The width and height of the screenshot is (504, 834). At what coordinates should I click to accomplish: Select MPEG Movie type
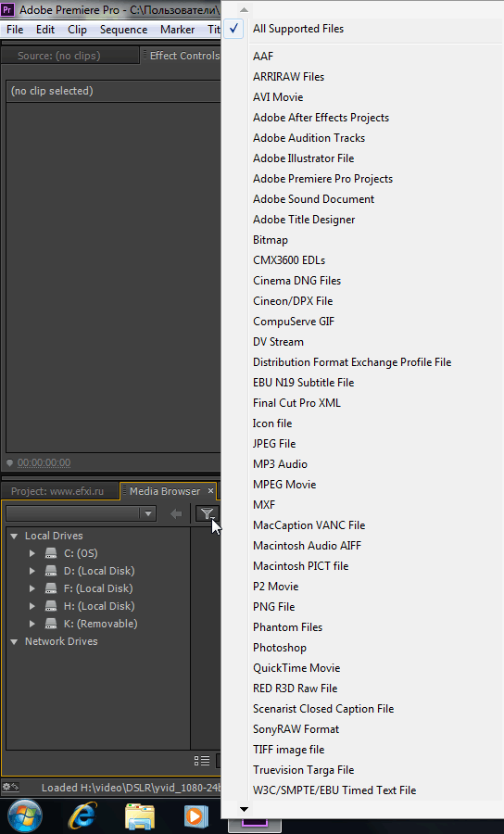[x=284, y=484]
